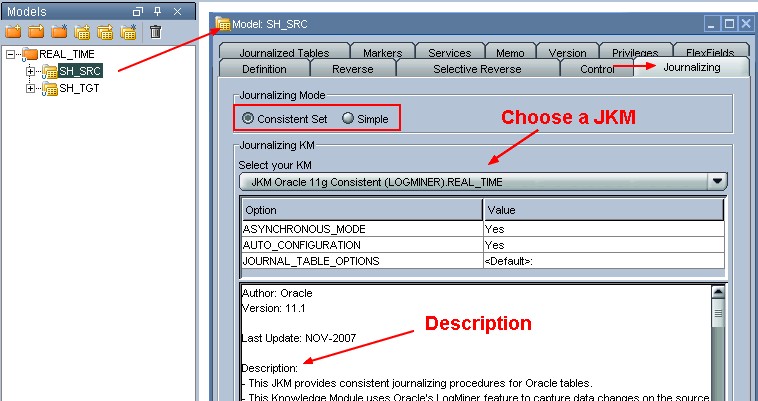Click the ASYNCHRONOUS_MODE value cell

(603, 229)
